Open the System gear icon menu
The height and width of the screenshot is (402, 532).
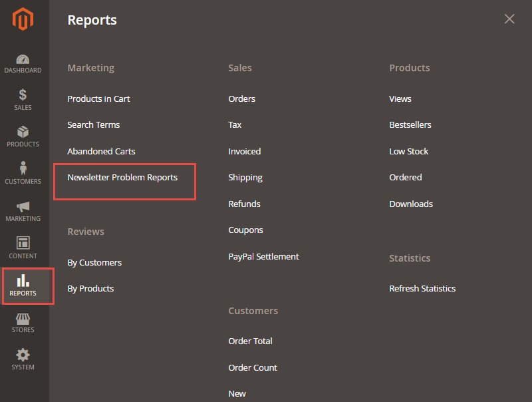pos(23,355)
